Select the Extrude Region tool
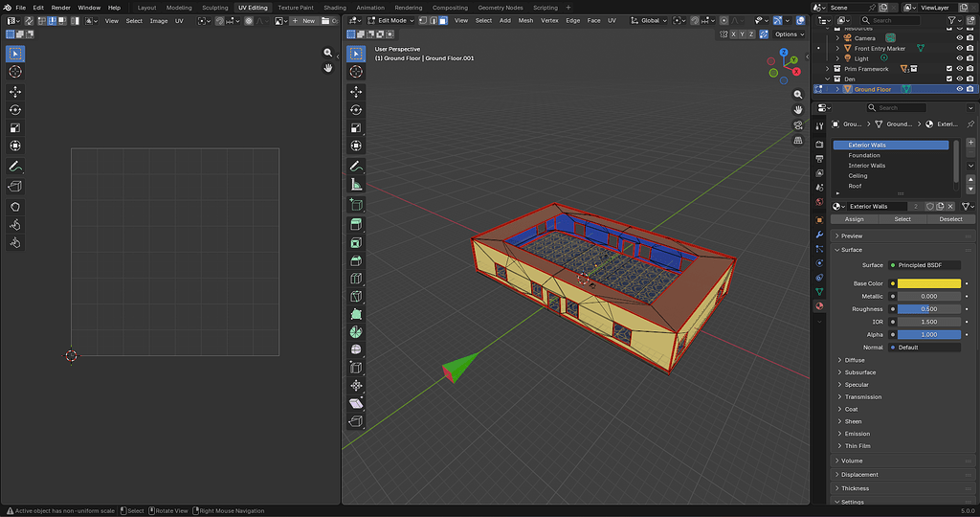 pos(356,224)
